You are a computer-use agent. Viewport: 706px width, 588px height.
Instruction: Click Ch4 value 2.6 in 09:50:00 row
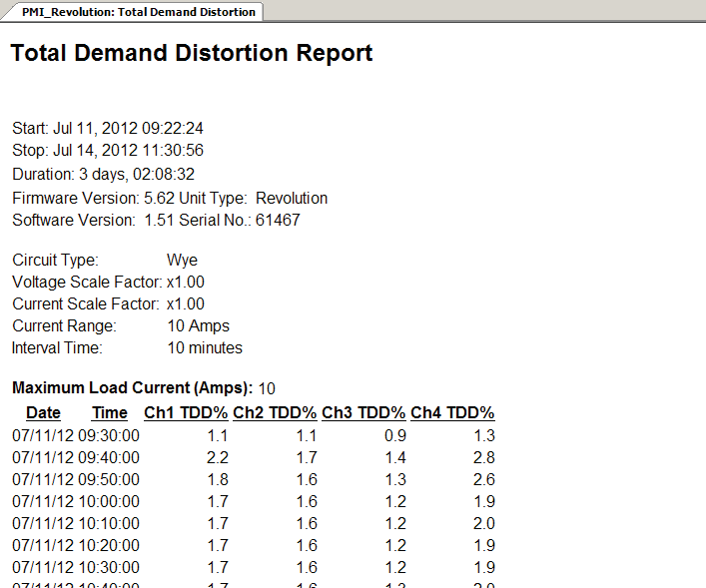[484, 480]
